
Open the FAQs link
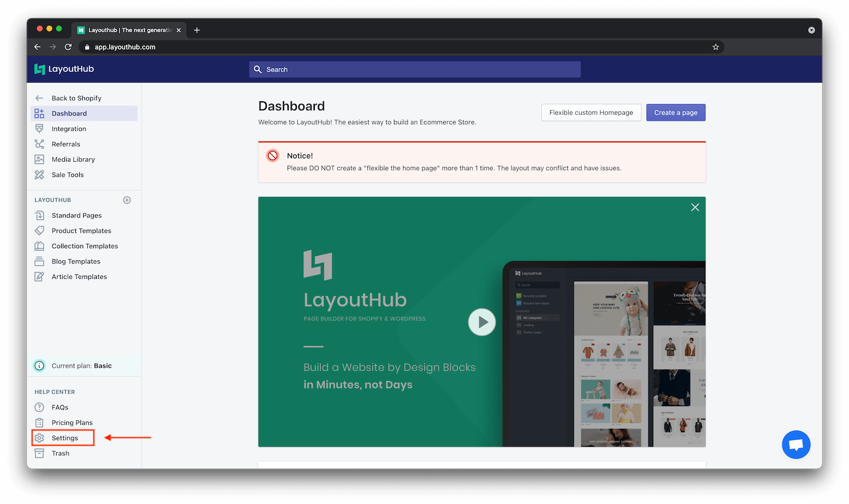[x=59, y=407]
